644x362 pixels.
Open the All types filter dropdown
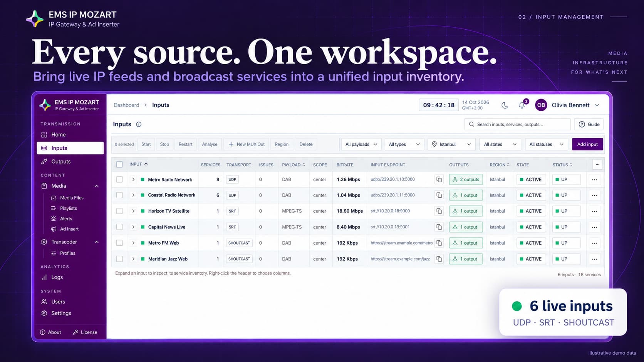(404, 144)
